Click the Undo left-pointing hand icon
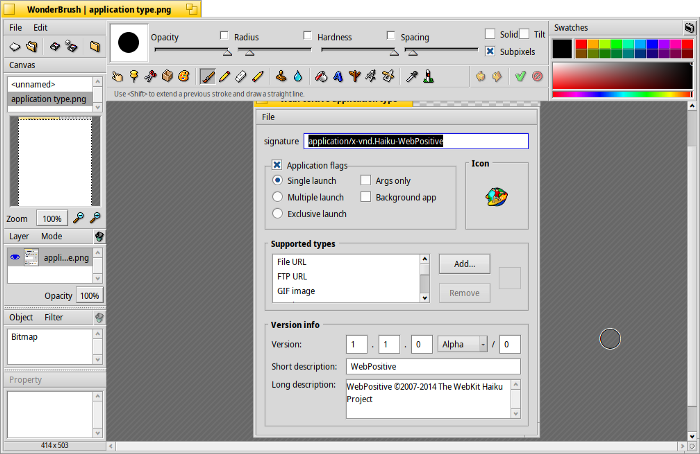This screenshot has width=700, height=454. tap(480, 77)
